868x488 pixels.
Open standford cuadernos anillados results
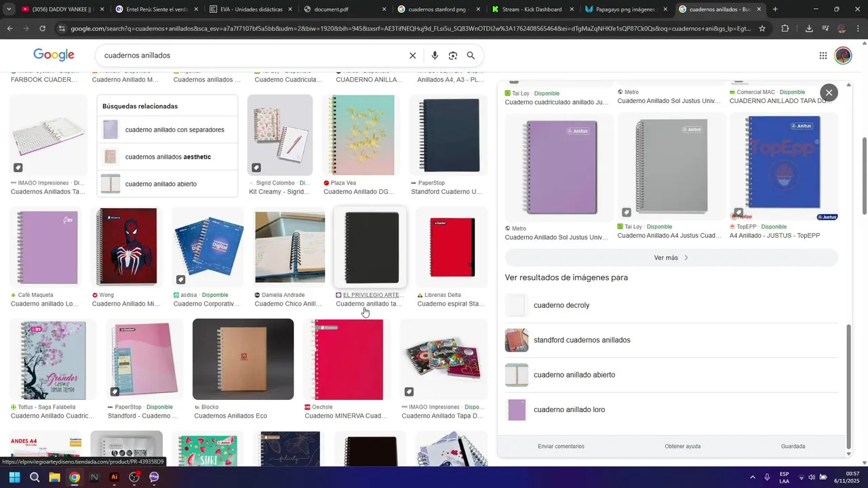pos(671,340)
